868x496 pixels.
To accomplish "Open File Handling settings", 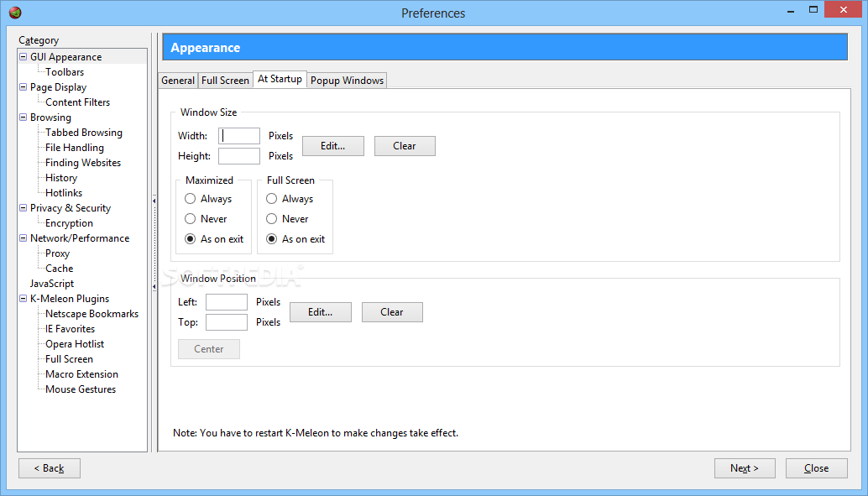I will (x=75, y=148).
